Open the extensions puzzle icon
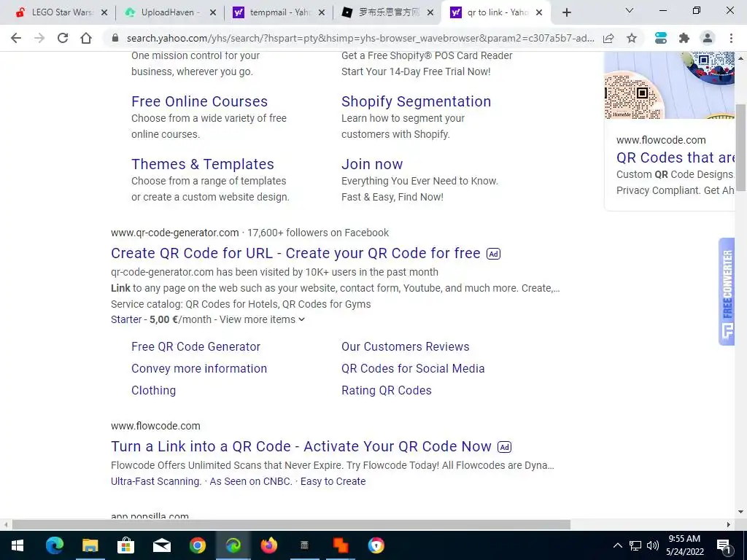The image size is (747, 560). [x=684, y=38]
